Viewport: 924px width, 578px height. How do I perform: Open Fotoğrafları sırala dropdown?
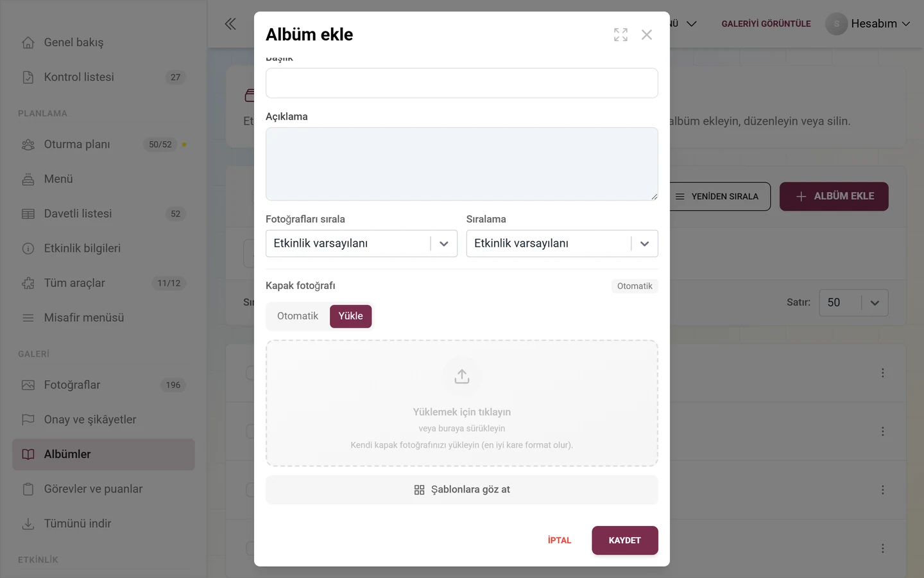(361, 243)
